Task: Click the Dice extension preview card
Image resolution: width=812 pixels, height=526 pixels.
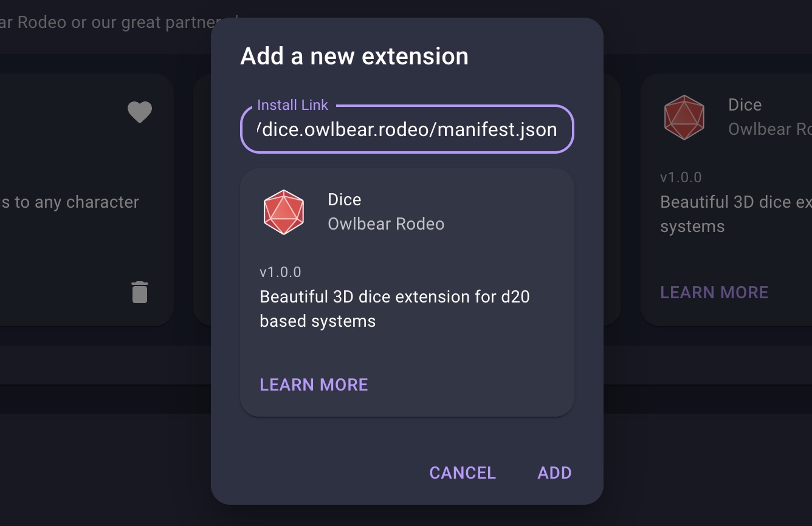Action: (x=407, y=292)
